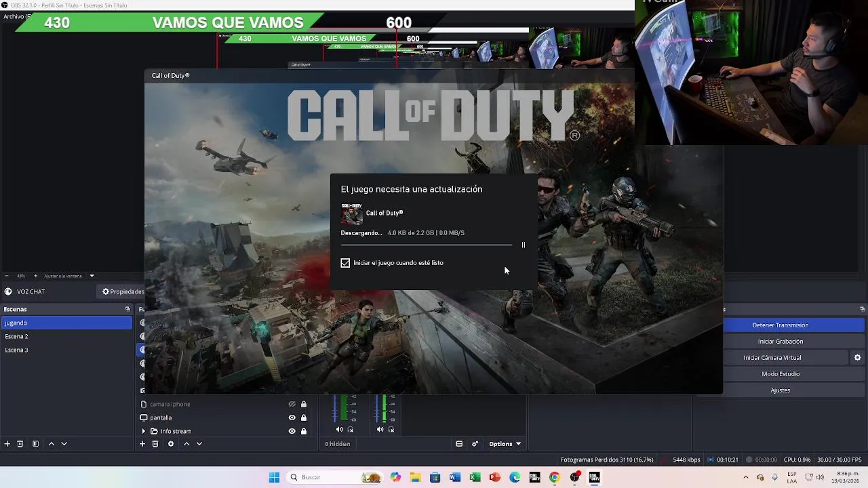The height and width of the screenshot is (488, 868).
Task: Open scene filters icon
Action: pyautogui.click(x=35, y=444)
